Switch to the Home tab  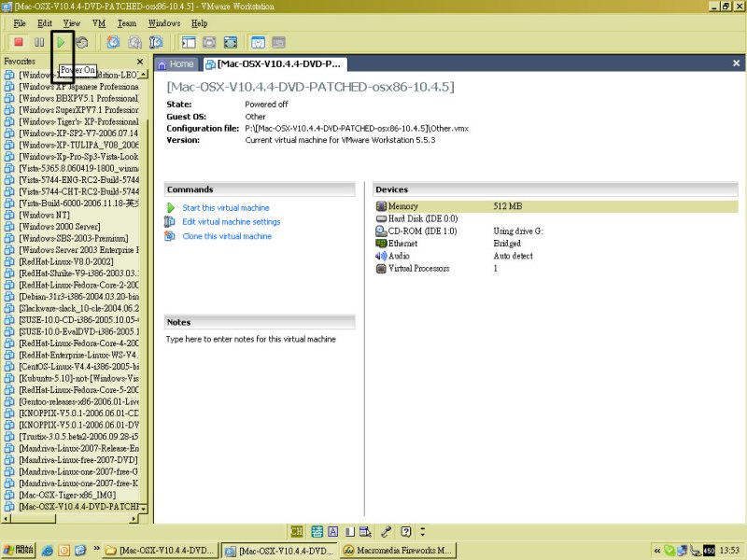coord(176,63)
